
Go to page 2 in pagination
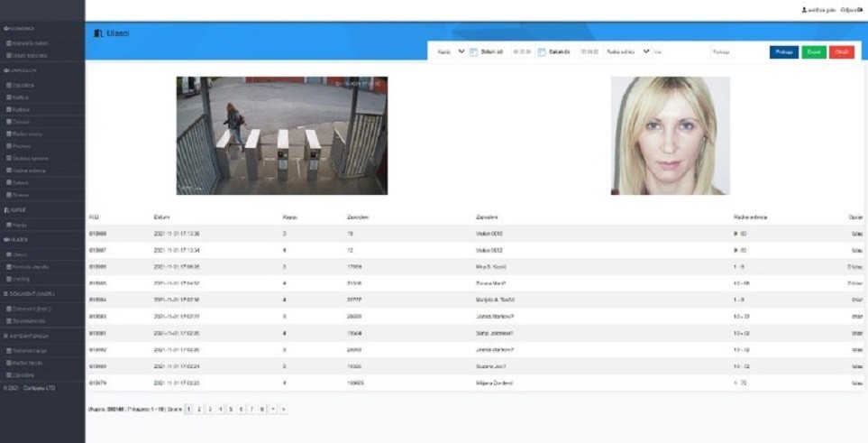pos(199,410)
